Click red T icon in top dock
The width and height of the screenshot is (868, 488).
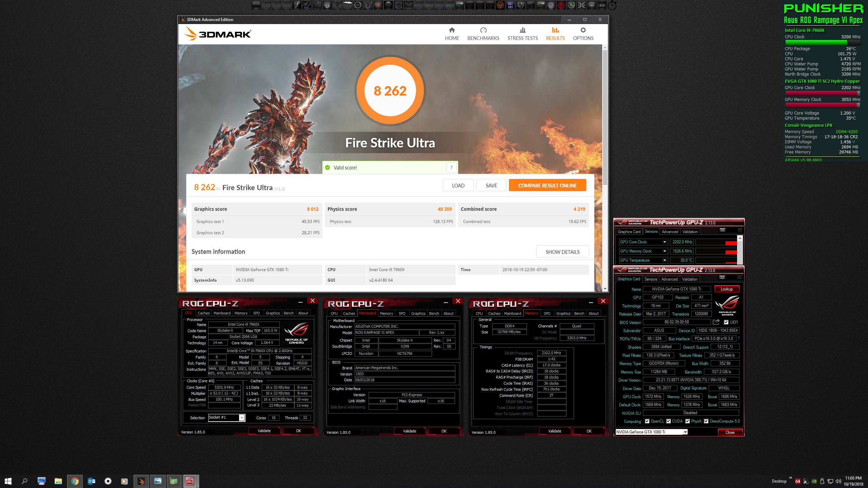click(561, 5)
